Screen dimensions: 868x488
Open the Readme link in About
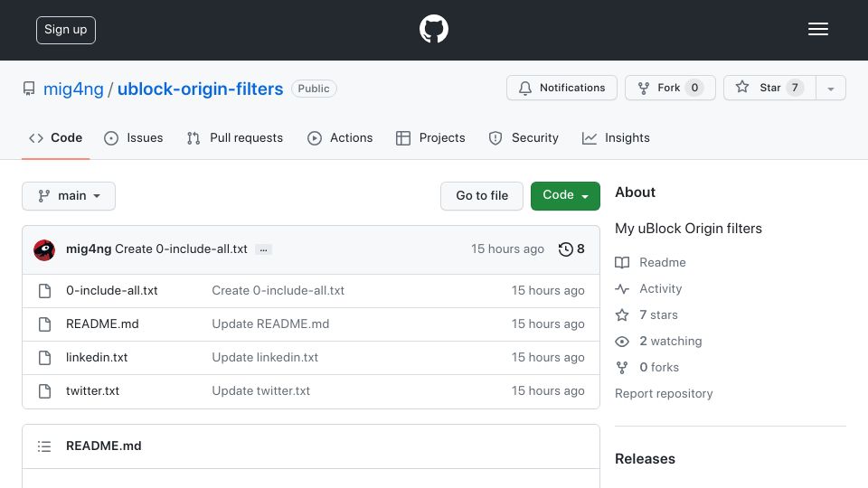click(x=663, y=262)
